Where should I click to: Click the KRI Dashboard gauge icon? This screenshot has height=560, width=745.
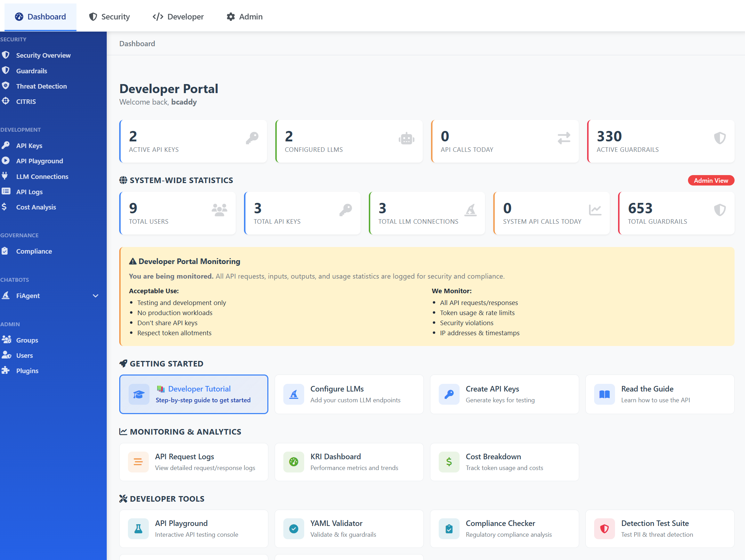click(294, 462)
